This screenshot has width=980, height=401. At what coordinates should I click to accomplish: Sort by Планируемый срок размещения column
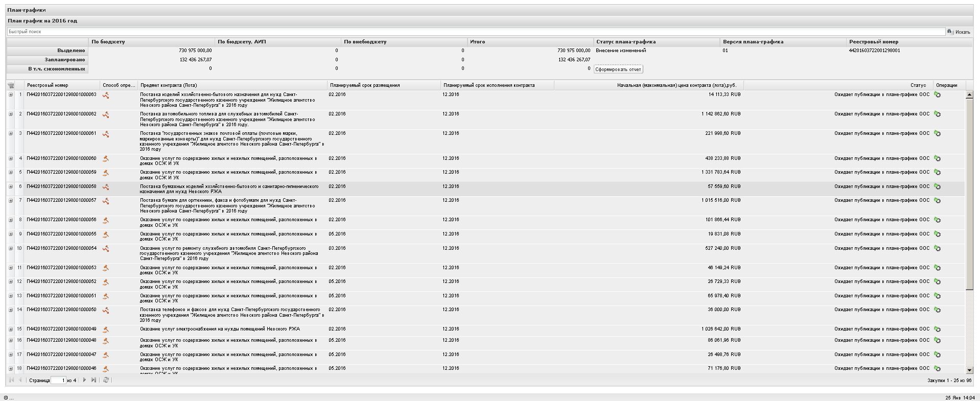(384, 85)
